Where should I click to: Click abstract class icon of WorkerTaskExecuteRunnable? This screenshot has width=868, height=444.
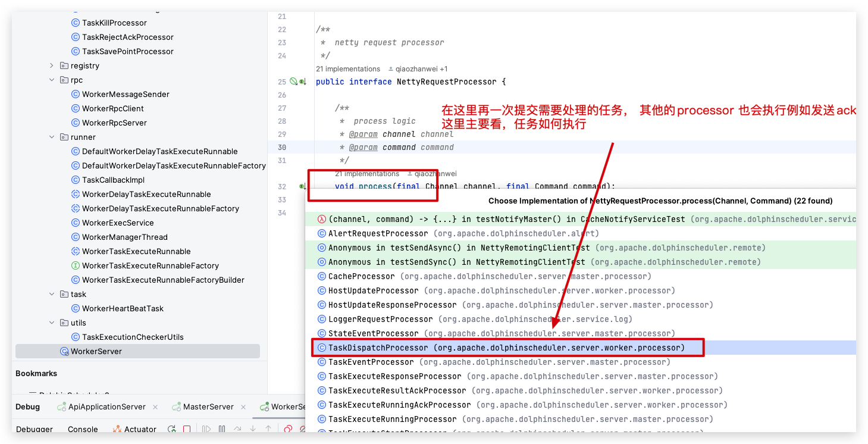[x=76, y=251]
